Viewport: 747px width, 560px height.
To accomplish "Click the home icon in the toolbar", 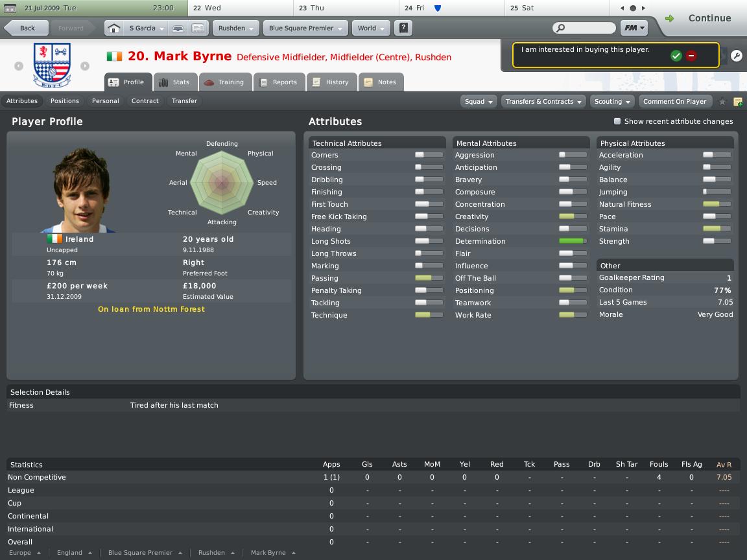I will 114,28.
